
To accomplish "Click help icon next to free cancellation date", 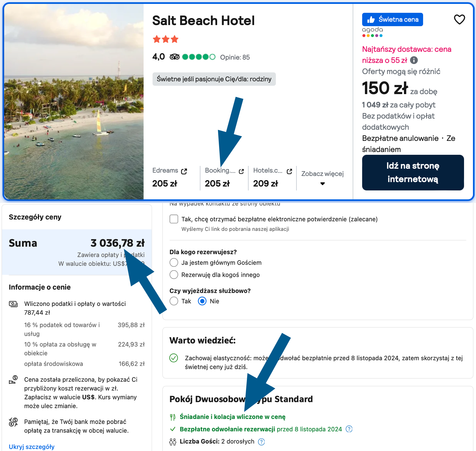I will (349, 429).
